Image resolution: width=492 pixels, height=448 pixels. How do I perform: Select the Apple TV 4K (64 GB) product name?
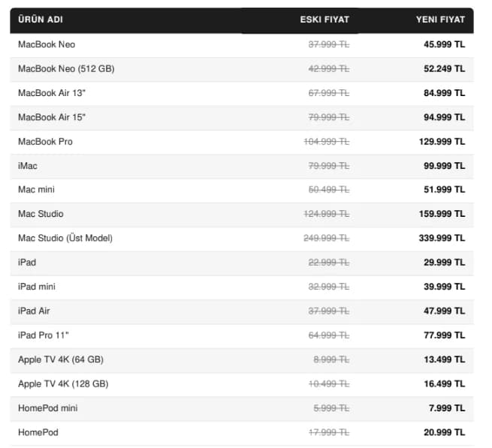pyautogui.click(x=61, y=359)
